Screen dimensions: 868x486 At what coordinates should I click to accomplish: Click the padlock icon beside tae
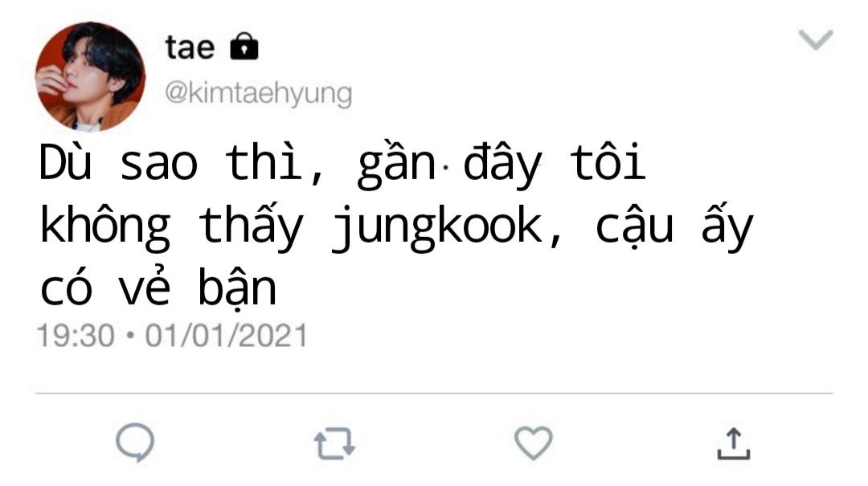(x=244, y=46)
